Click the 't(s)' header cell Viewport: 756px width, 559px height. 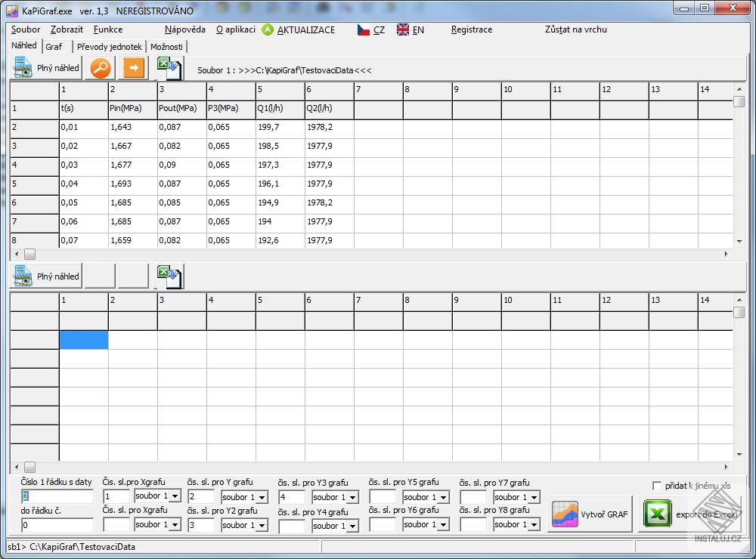pyautogui.click(x=84, y=109)
